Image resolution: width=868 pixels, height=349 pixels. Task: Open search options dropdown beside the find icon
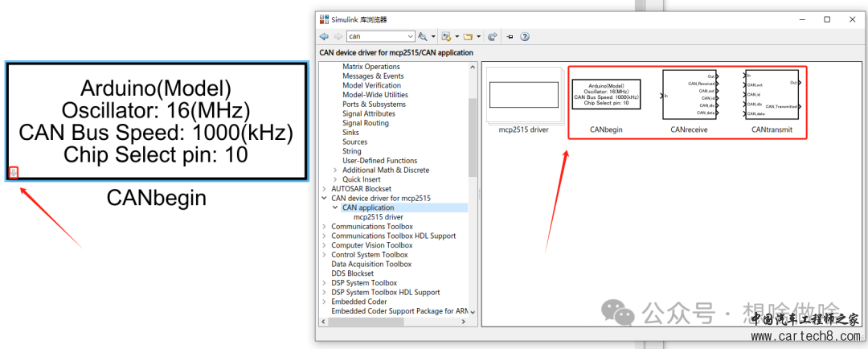[x=433, y=36]
